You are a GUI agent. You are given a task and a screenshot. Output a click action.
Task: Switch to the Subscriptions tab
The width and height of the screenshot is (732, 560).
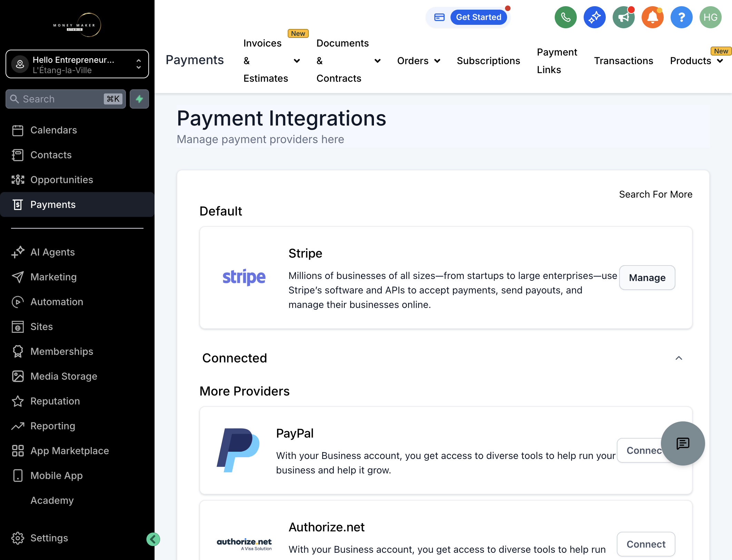coord(488,61)
